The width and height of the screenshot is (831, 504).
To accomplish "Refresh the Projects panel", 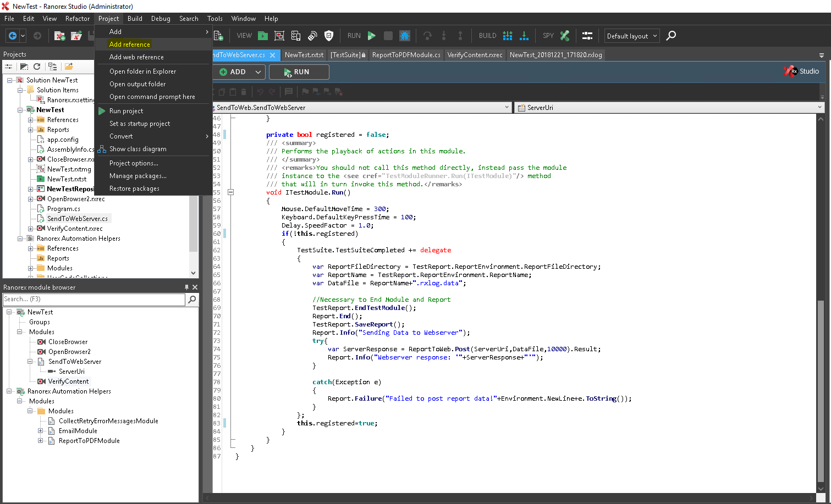I will click(x=37, y=67).
